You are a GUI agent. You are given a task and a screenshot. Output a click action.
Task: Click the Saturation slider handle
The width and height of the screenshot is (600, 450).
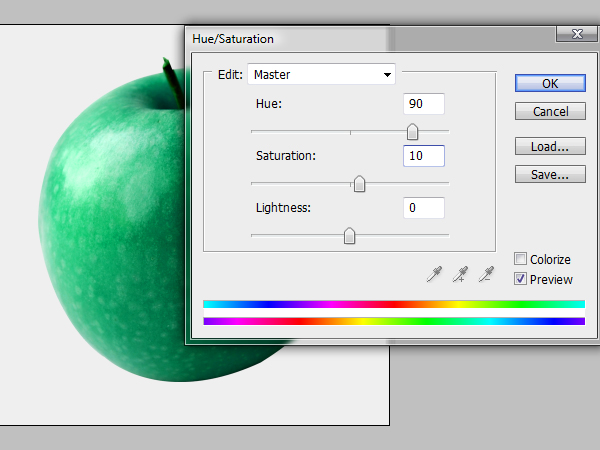pos(359,184)
